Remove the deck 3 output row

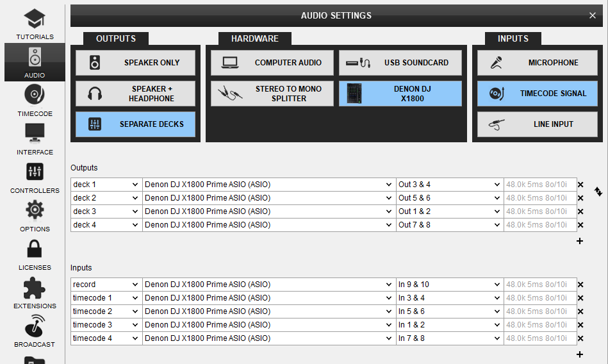coord(580,211)
